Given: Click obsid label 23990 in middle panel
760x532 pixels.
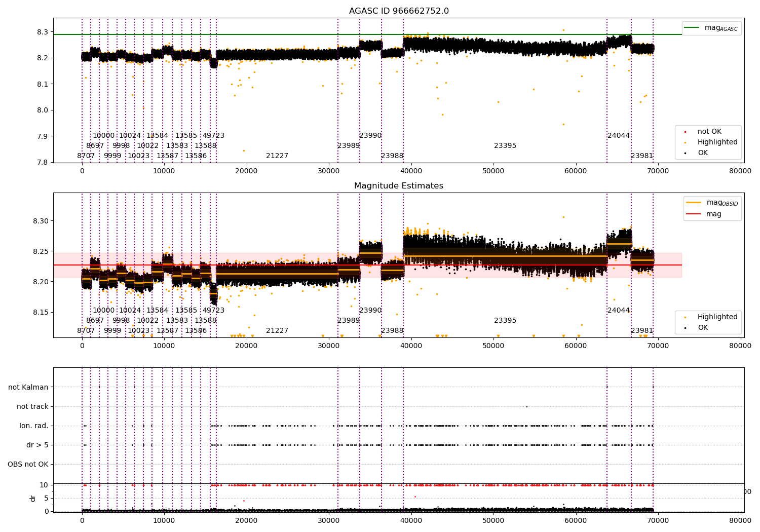Looking at the screenshot, I should [x=370, y=311].
